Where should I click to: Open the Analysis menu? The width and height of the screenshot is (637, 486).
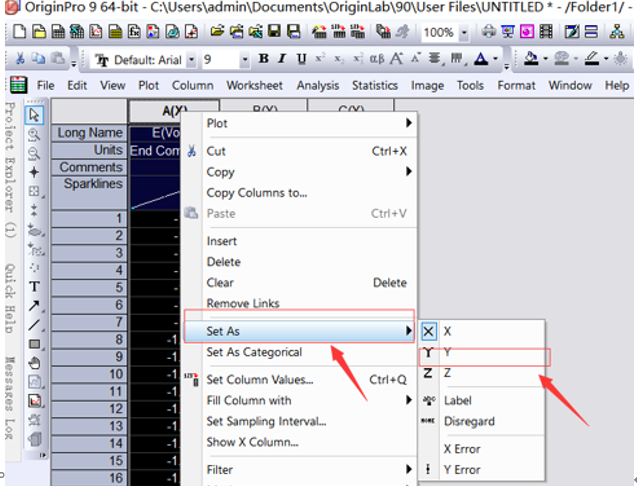point(318,85)
